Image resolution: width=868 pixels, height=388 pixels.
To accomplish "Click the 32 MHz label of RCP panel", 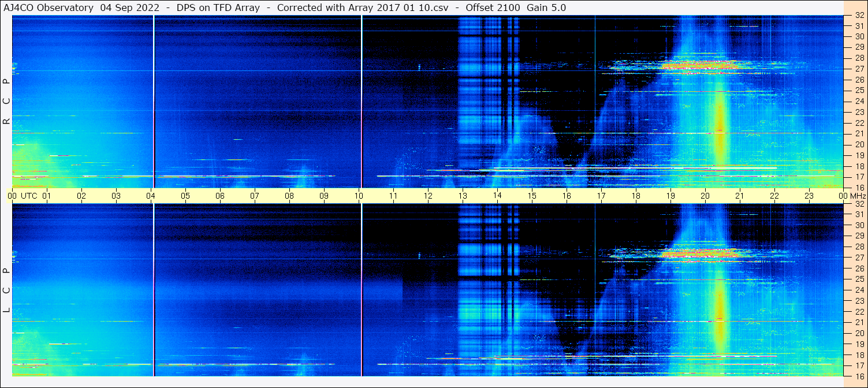I will tap(859, 16).
